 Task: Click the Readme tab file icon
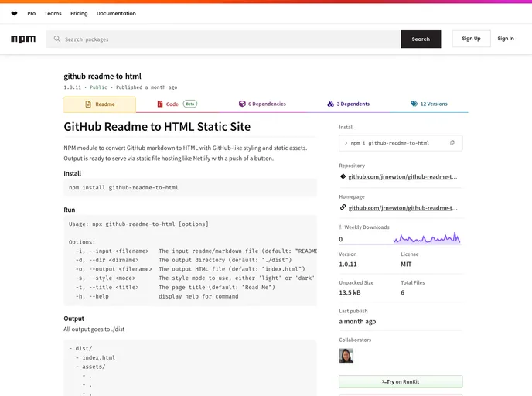coord(88,104)
